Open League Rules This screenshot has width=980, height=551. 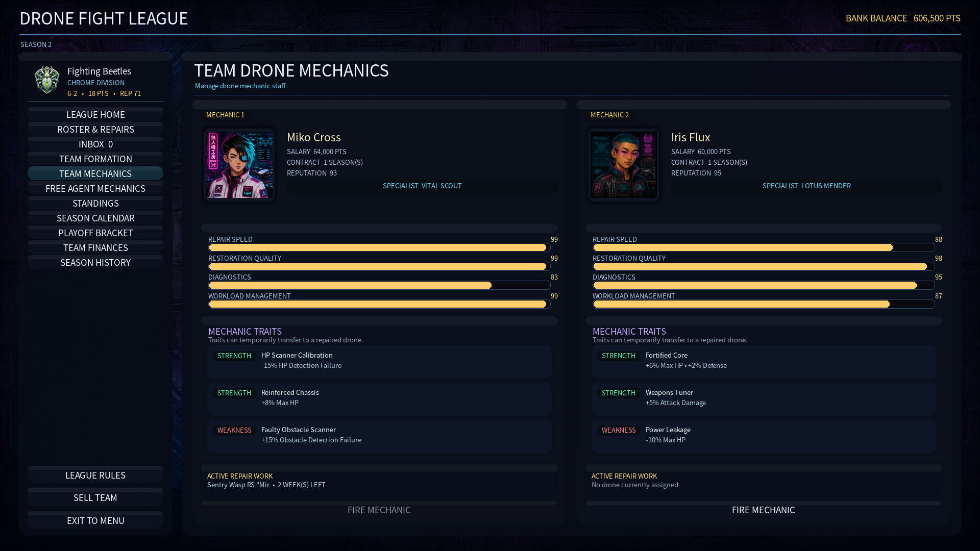[x=95, y=474]
